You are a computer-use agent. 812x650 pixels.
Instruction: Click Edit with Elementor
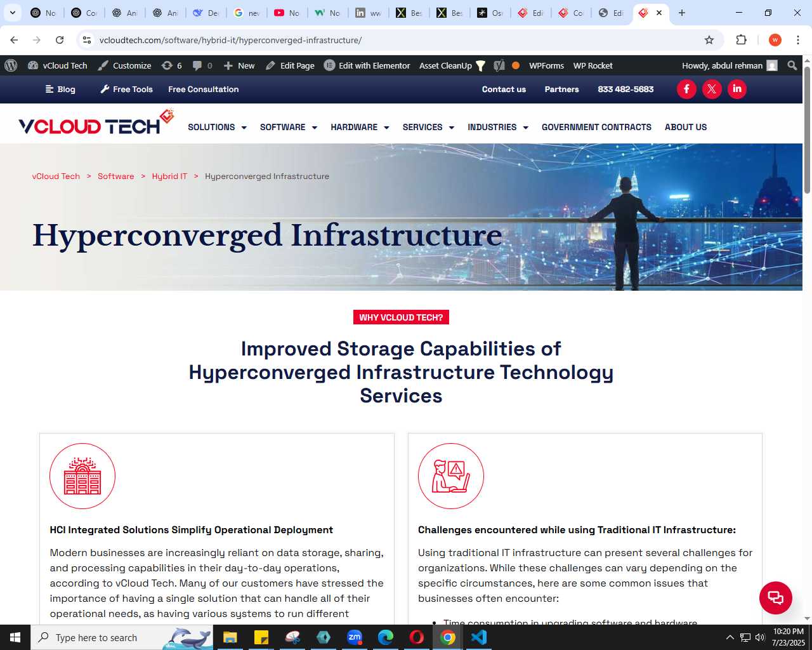coord(367,65)
